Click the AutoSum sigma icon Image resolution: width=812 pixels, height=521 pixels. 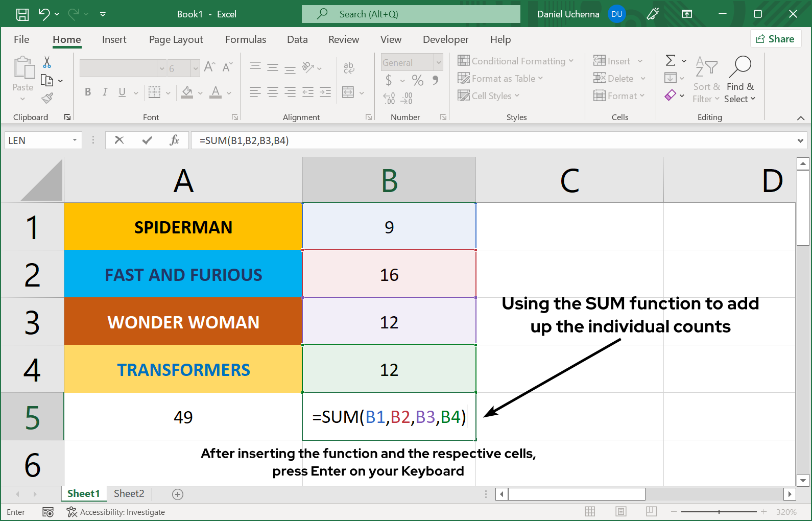(x=671, y=61)
